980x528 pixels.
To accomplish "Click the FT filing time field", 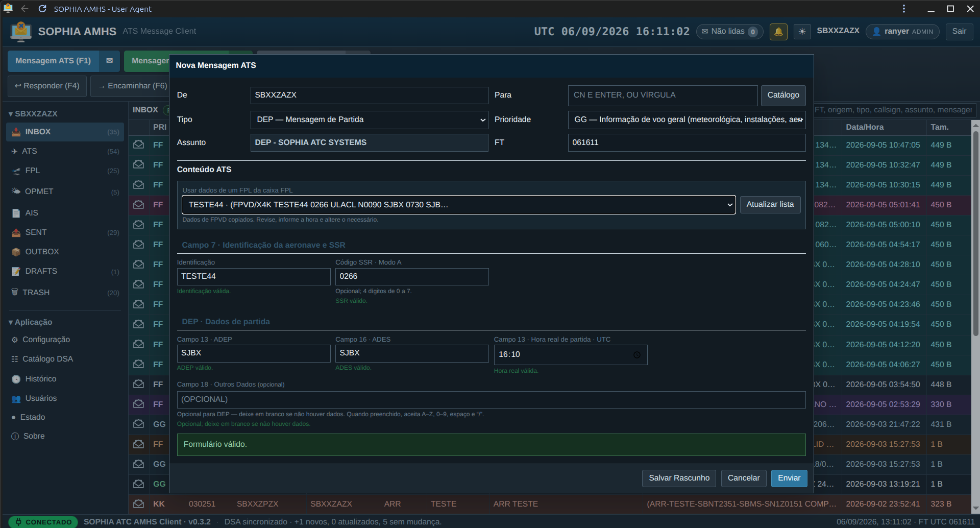I will pyautogui.click(x=687, y=142).
